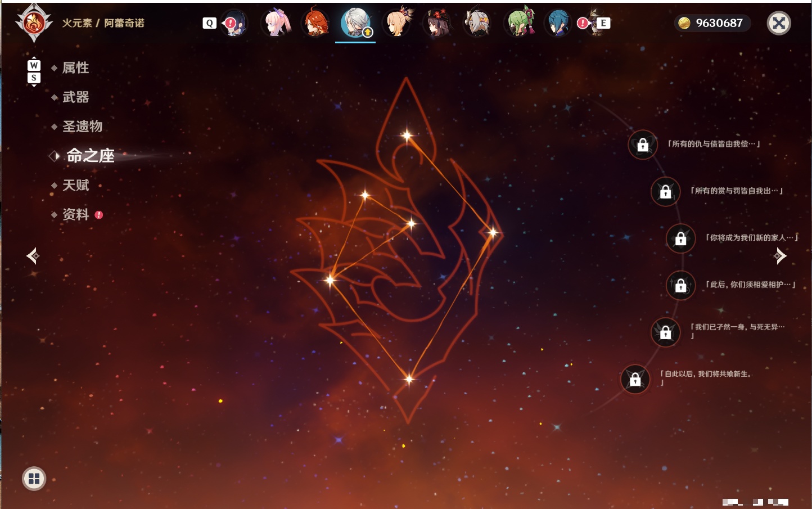The width and height of the screenshot is (812, 509).
Task: Select the teal-blue-haired character avatar
Action: coord(558,23)
